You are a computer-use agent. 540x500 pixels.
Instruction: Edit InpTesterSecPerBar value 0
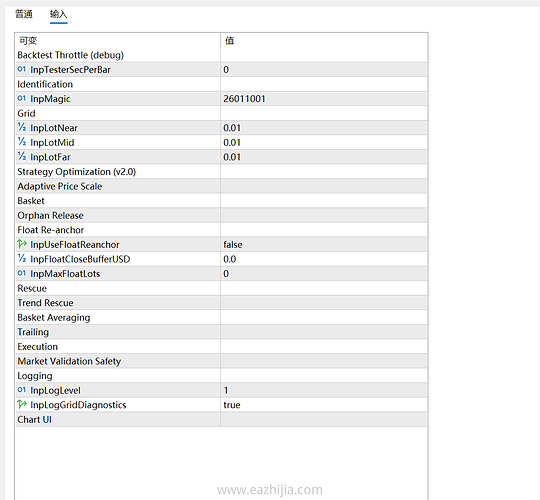tap(324, 70)
